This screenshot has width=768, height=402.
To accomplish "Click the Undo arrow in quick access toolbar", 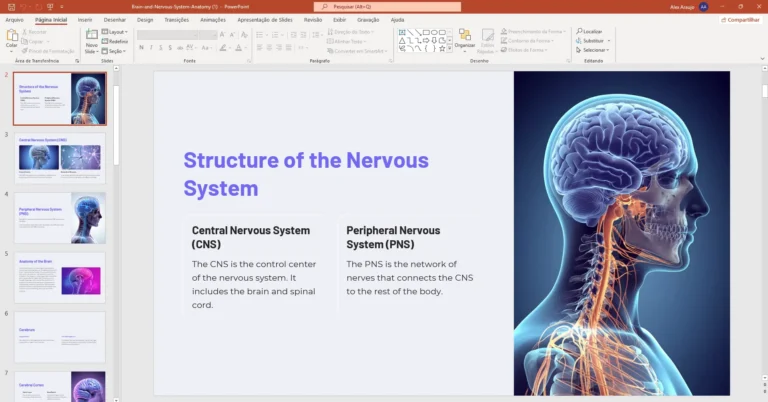I will 23,7.
